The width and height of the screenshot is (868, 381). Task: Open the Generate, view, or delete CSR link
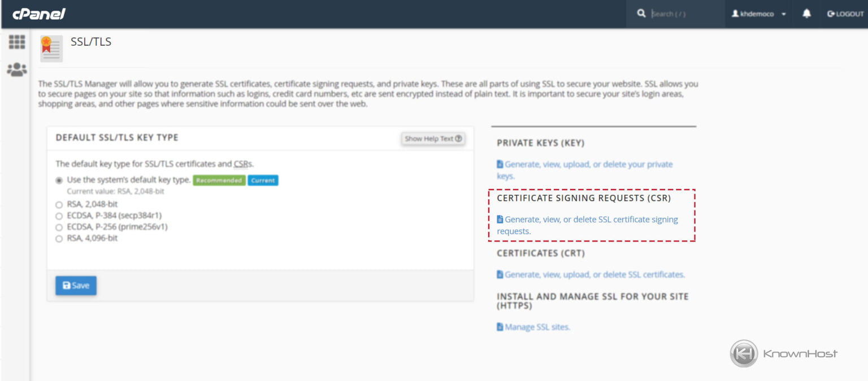(x=589, y=220)
